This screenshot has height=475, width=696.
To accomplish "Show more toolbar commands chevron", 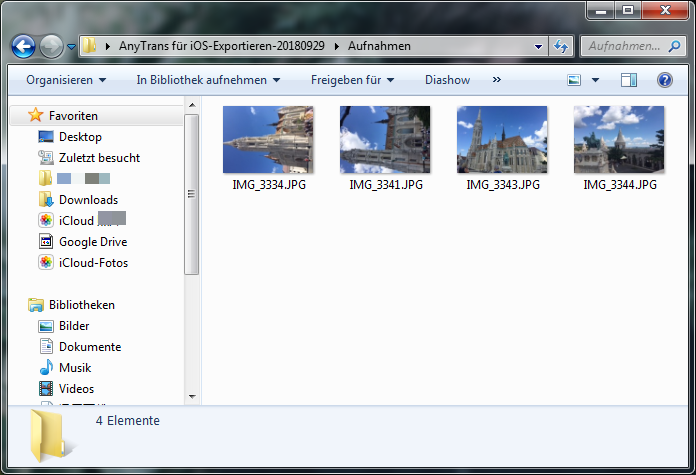I will tap(497, 80).
